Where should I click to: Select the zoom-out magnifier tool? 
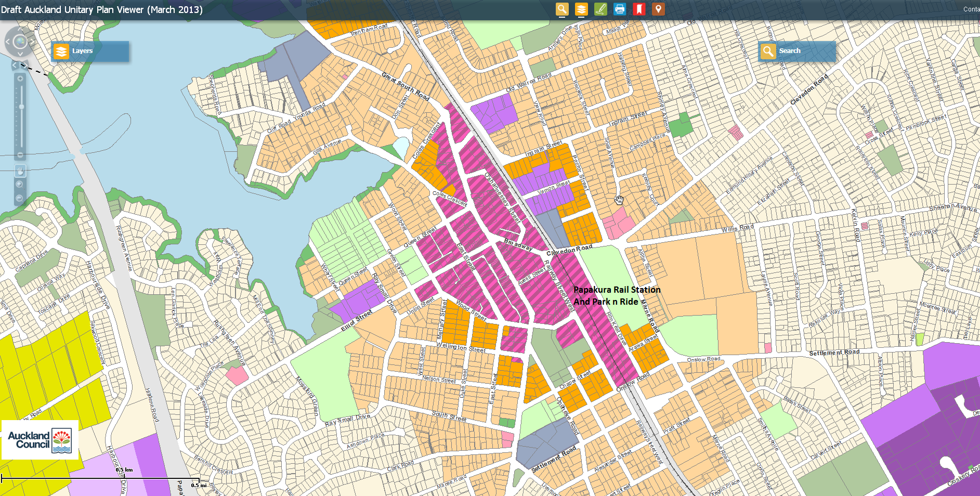(x=20, y=198)
